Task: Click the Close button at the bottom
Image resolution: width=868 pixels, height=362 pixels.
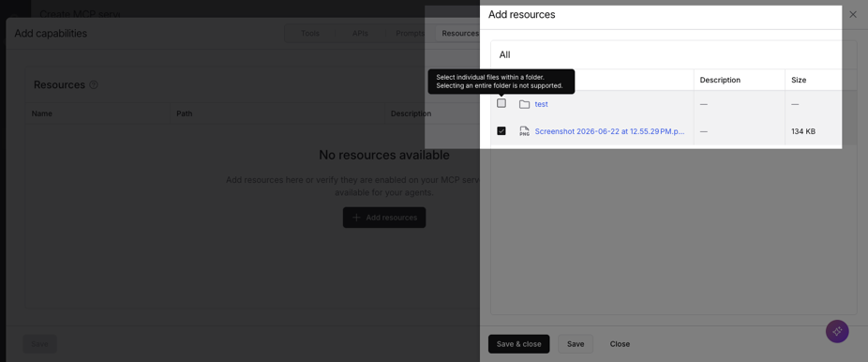Action: click(620, 344)
